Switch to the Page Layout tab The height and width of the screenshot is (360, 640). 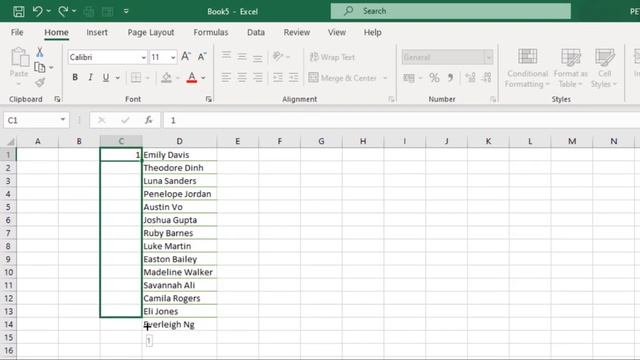[x=151, y=32]
